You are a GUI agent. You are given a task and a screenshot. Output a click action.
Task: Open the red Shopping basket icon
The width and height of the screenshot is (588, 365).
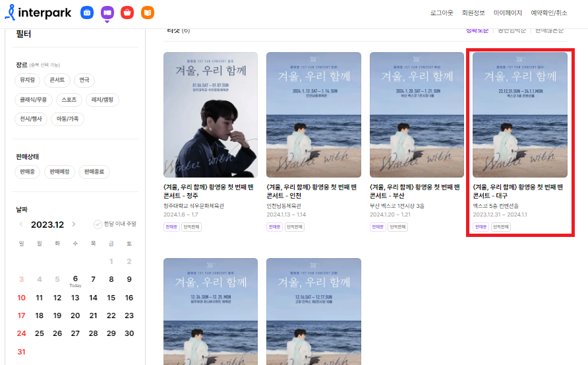[127, 13]
